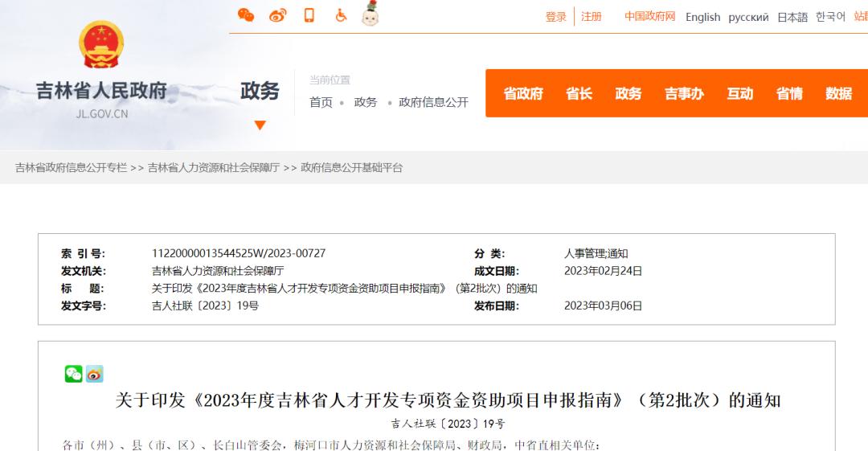The image size is (868, 451).
Task: Click the 注册 register link
Action: pos(592,17)
